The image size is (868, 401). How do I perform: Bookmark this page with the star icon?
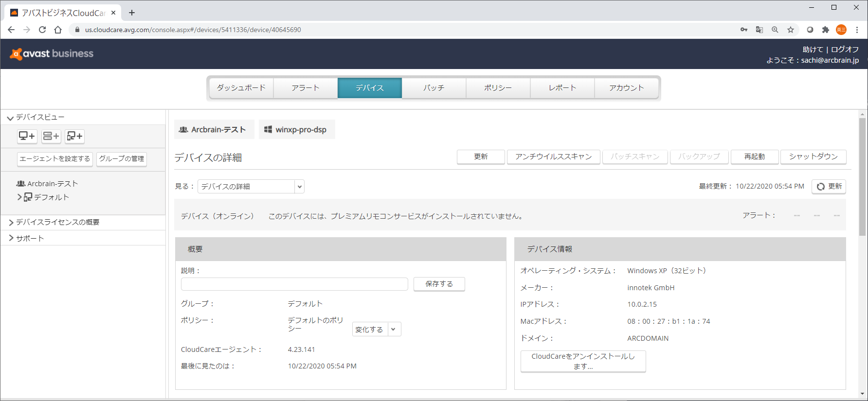[791, 30]
